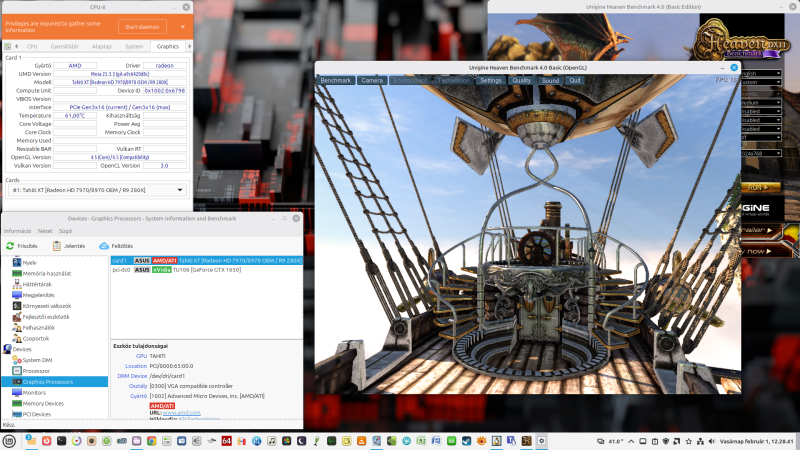Select the pci-dc0 GeForce GTX 1650 row

[207, 270]
